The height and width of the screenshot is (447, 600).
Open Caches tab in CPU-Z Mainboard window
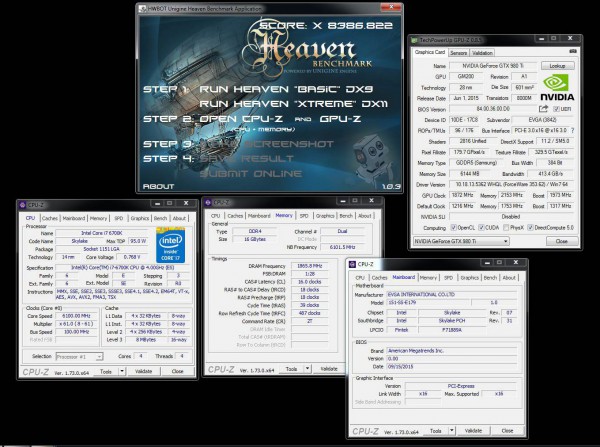tap(380, 277)
